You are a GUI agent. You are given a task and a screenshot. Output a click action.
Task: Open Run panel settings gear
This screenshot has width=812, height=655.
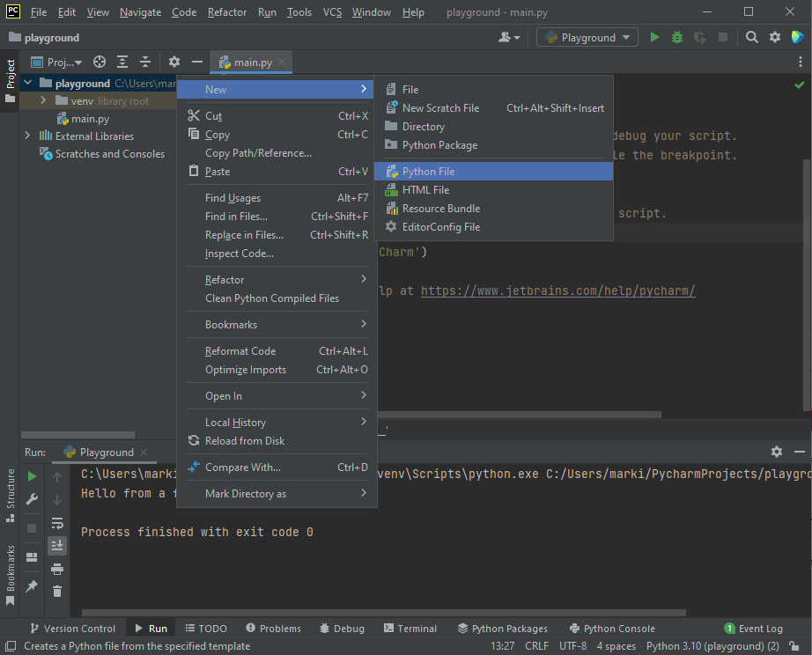tap(776, 452)
